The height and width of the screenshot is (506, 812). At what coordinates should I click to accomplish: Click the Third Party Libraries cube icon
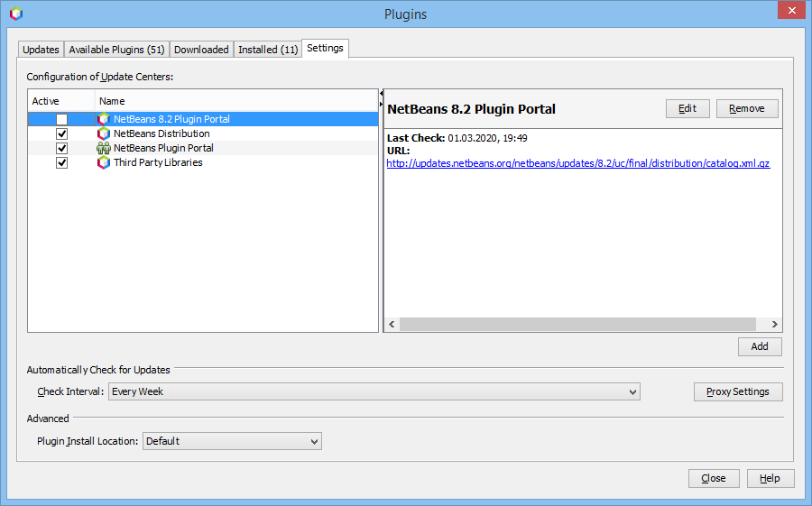(x=104, y=162)
